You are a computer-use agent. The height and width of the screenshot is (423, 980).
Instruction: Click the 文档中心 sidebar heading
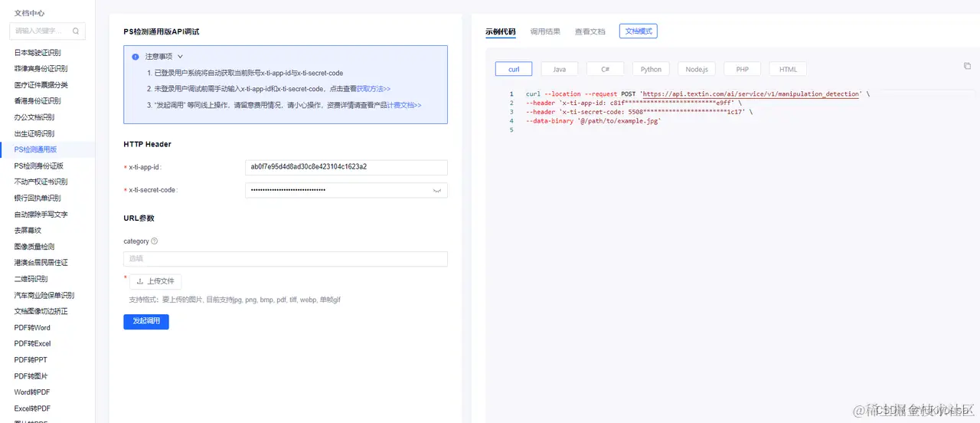[29, 13]
